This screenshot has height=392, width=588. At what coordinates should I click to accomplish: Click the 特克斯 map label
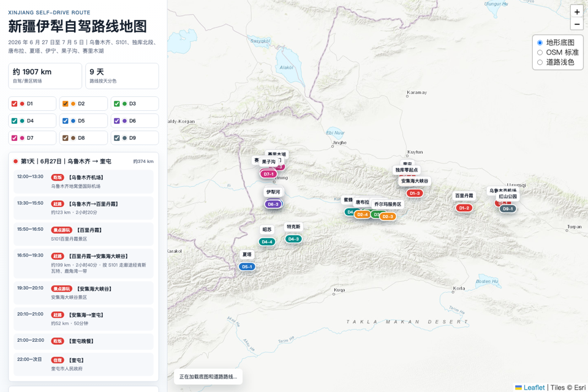(293, 227)
